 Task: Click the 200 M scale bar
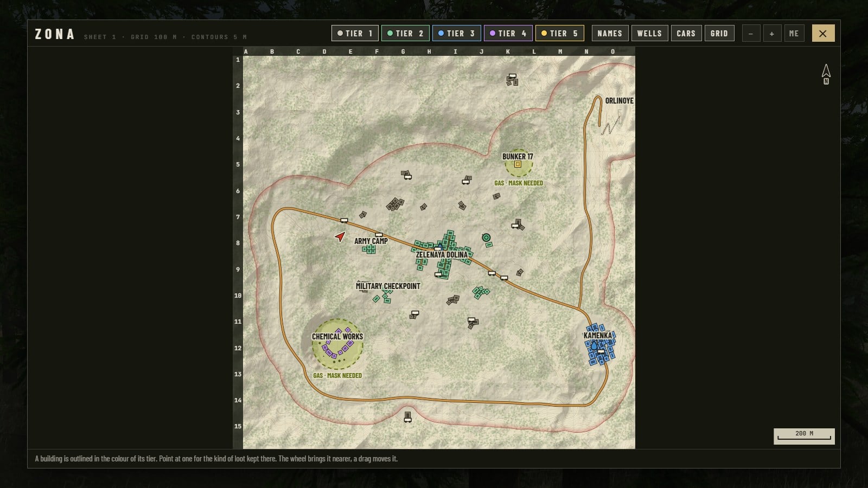click(804, 436)
